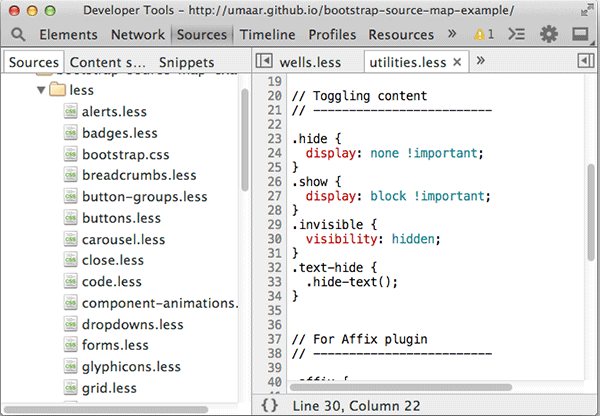Open the Snippets navigator tab

(x=186, y=62)
